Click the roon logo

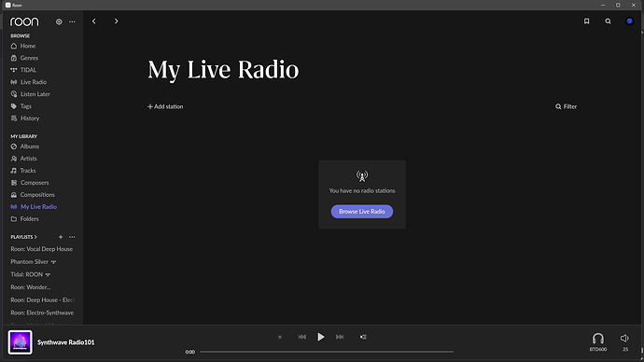pyautogui.click(x=24, y=21)
